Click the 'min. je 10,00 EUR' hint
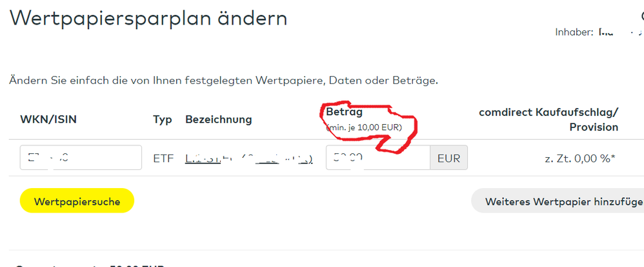This screenshot has height=267, width=644. (365, 127)
